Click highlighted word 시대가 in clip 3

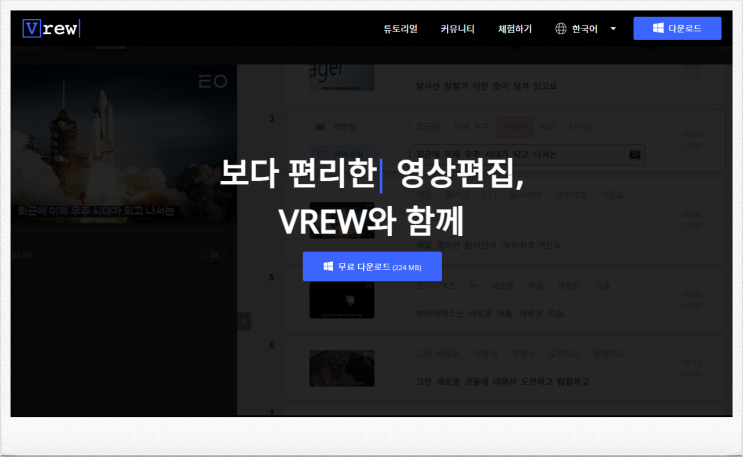click(514, 127)
